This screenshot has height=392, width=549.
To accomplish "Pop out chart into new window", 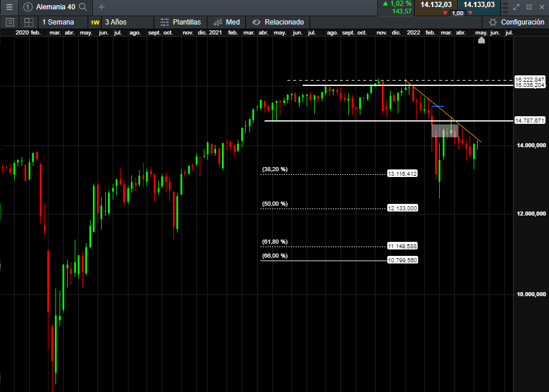I will click(529, 7).
